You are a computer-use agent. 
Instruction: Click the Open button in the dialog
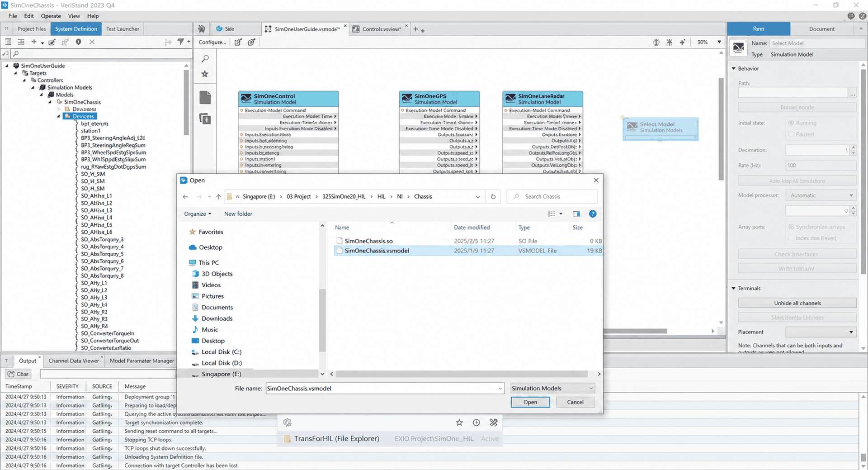coord(530,402)
